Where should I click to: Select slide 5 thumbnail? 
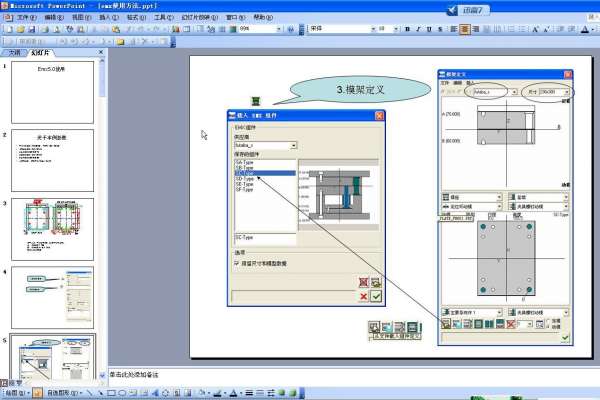[x=52, y=357]
